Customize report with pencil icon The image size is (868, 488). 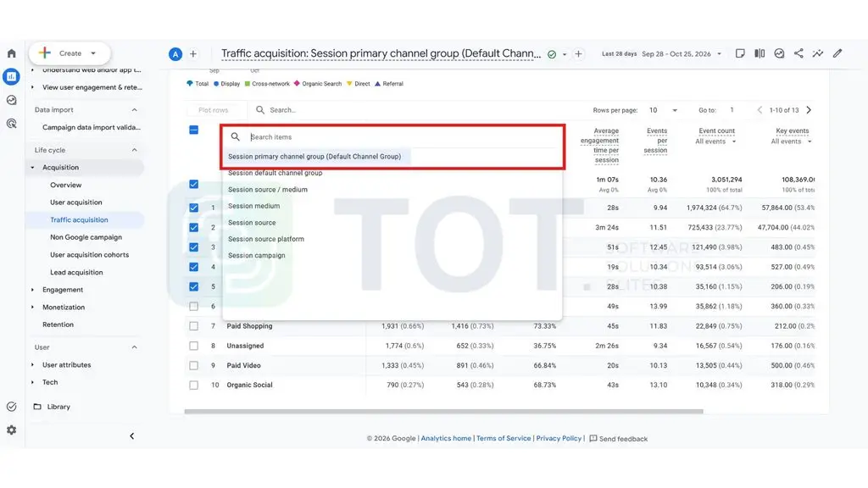click(837, 53)
